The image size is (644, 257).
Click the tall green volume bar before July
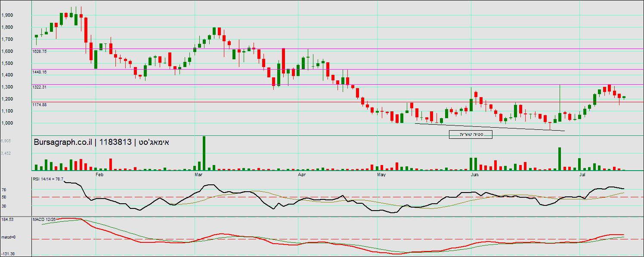pos(560,159)
